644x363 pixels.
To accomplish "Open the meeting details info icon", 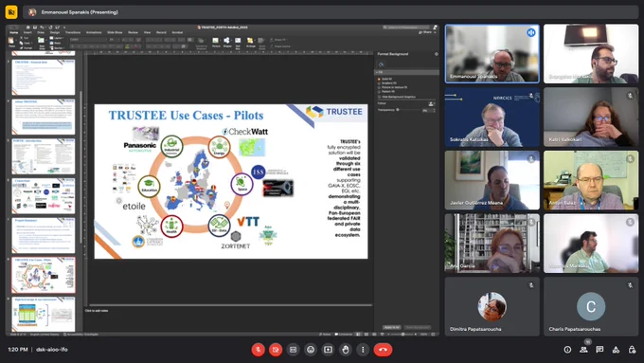I will tap(567, 350).
